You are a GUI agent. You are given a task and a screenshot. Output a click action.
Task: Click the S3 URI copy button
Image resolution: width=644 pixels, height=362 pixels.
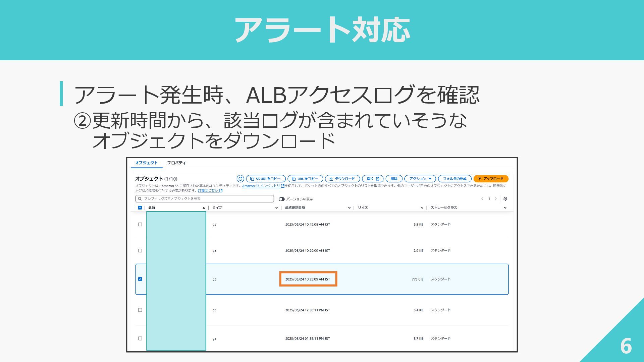tap(266, 179)
